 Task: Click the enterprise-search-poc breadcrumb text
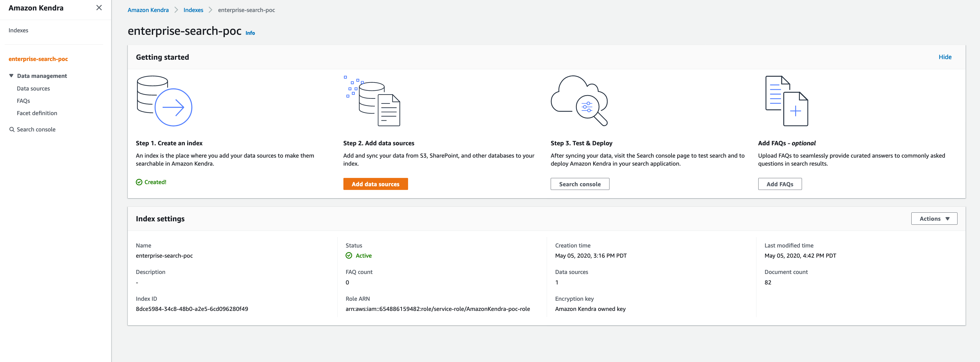point(246,10)
